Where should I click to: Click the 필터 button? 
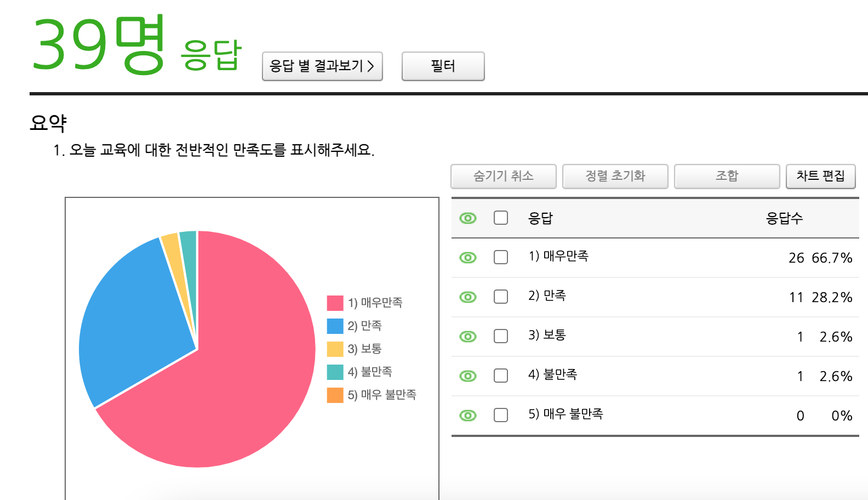point(443,66)
